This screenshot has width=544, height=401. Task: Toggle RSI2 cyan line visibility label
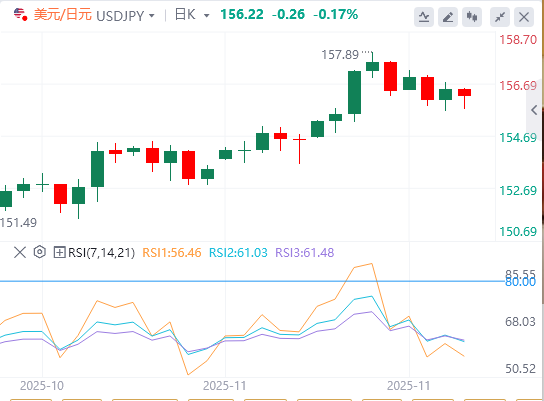click(x=238, y=253)
